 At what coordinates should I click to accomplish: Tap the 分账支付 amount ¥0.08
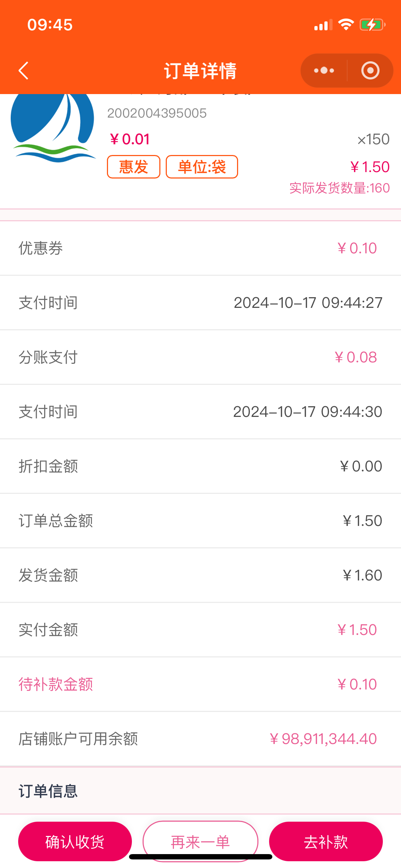pyautogui.click(x=356, y=357)
